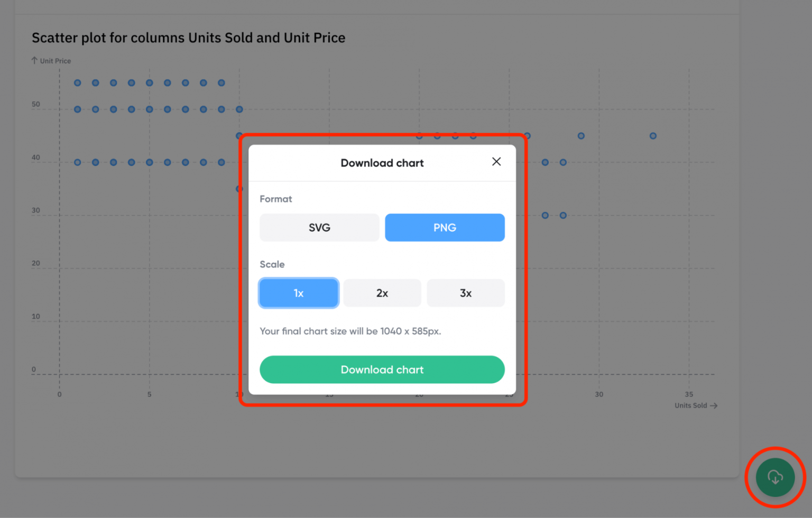
Task: Click the Unit Price axis label
Action: point(55,60)
